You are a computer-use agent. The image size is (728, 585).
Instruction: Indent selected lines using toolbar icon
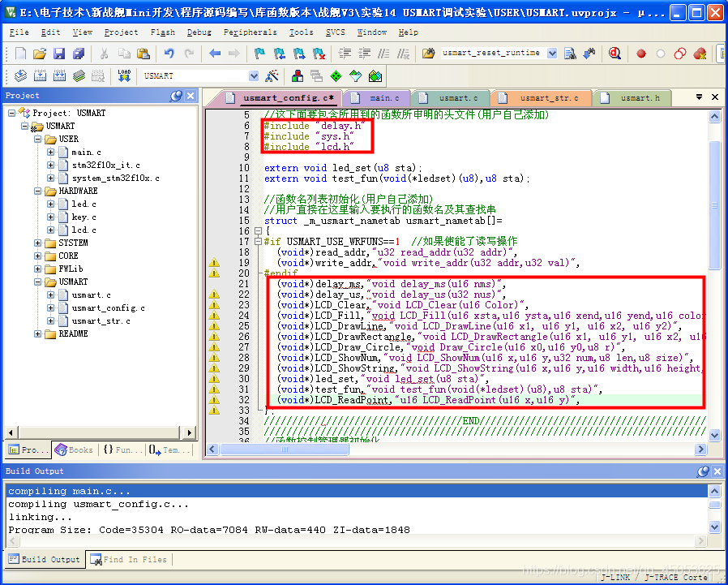[x=345, y=54]
